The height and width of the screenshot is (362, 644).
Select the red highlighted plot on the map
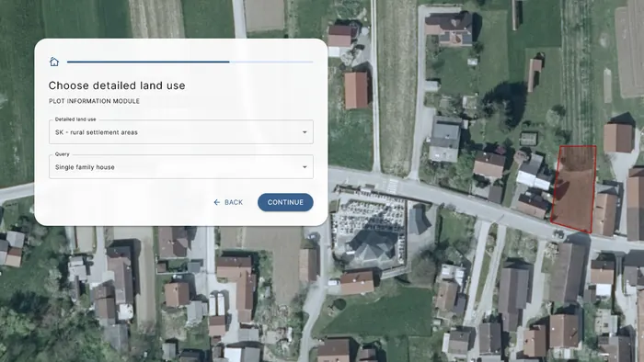pos(574,189)
